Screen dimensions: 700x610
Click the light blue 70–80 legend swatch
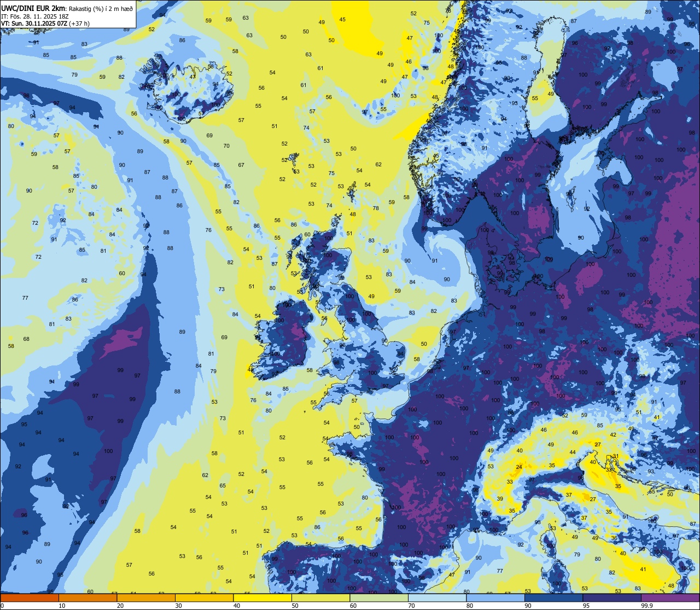(x=437, y=597)
